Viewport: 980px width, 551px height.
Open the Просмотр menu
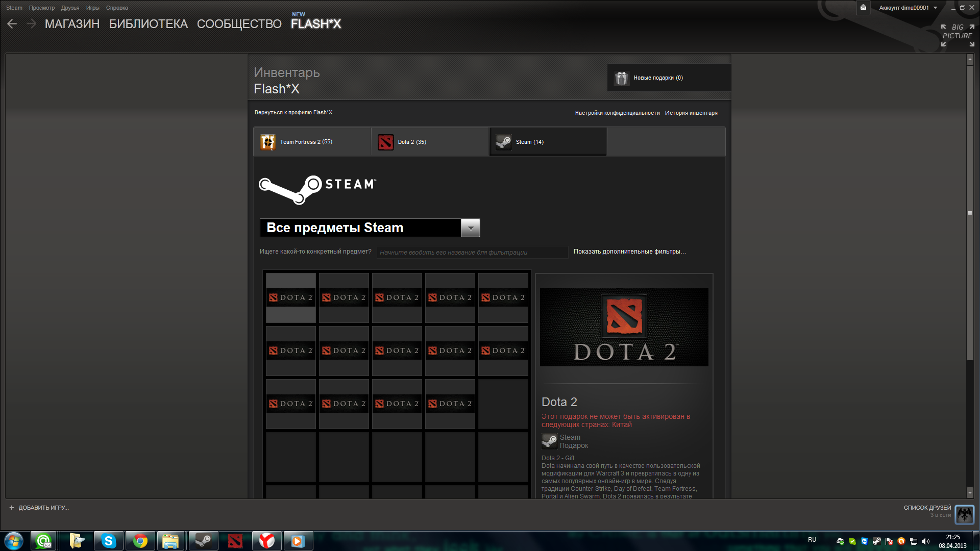42,8
